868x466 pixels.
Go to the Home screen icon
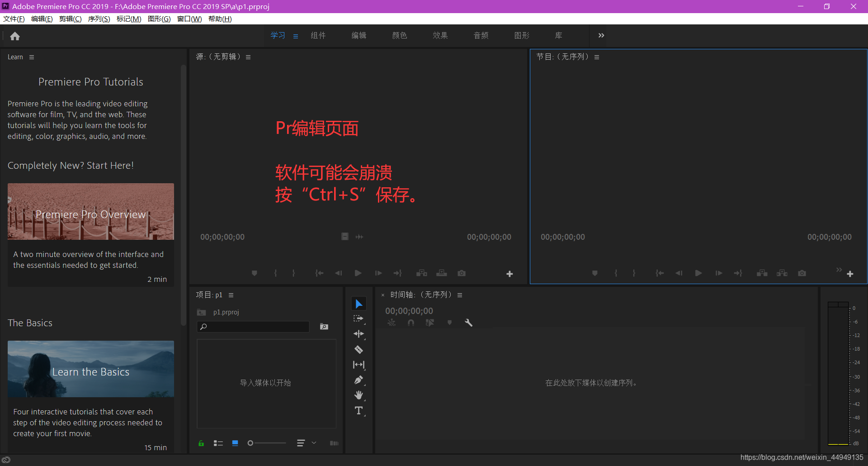pos(15,36)
